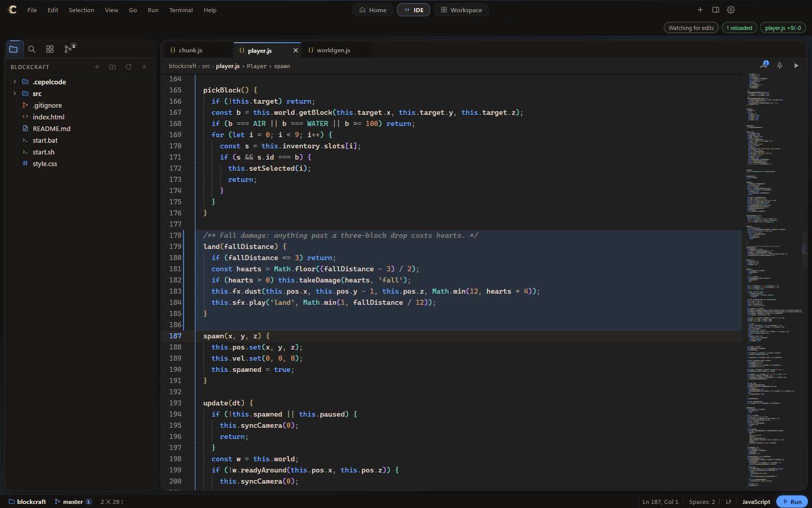Open the settings gear icon
Image resolution: width=812 pixels, height=508 pixels.
(731, 10)
